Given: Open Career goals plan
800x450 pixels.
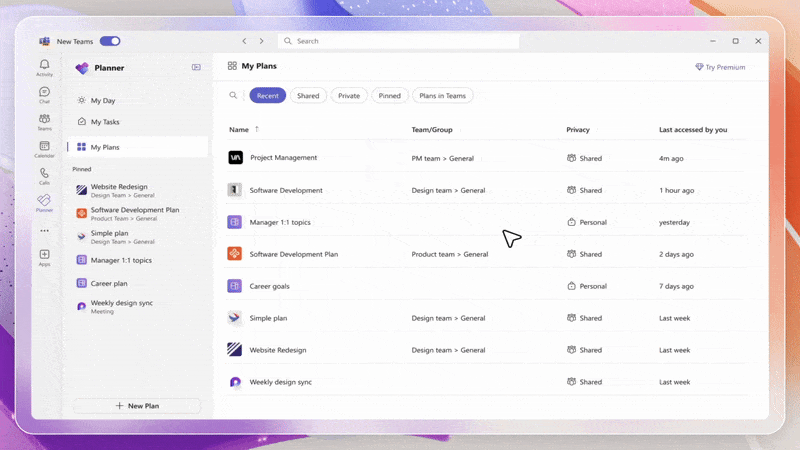Looking at the screenshot, I should (x=487, y=286).
